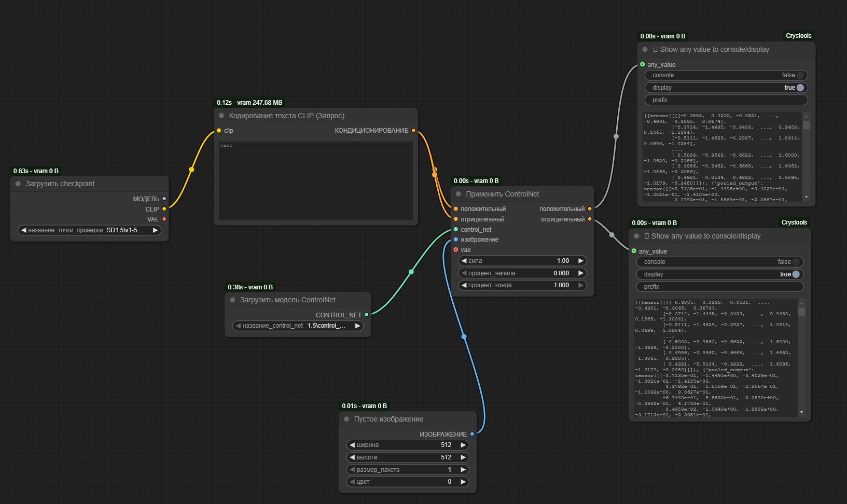
Task: Toggle display switch in lower display node
Action: [796, 274]
